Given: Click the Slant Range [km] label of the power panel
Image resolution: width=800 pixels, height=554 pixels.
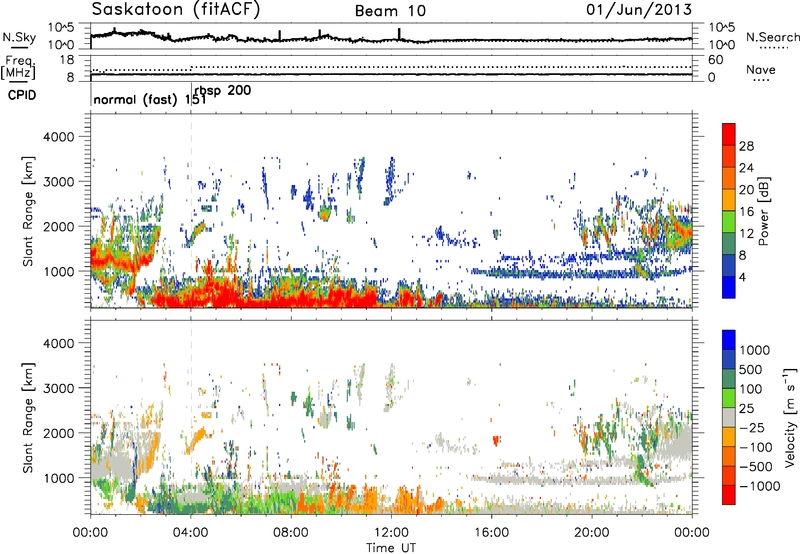Looking at the screenshot, I should tap(28, 211).
